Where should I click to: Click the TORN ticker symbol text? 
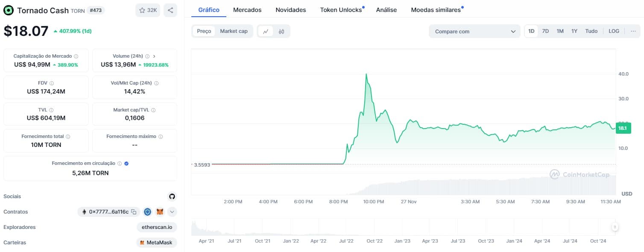[x=78, y=11]
